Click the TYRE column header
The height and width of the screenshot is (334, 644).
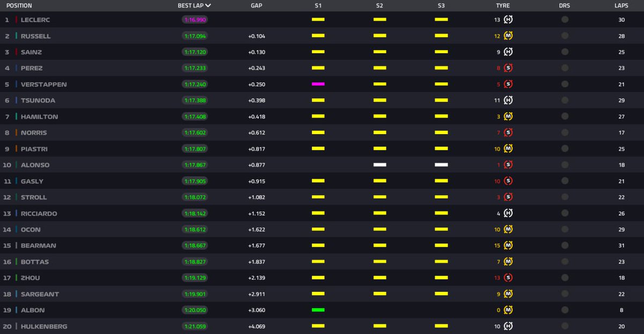coord(503,6)
